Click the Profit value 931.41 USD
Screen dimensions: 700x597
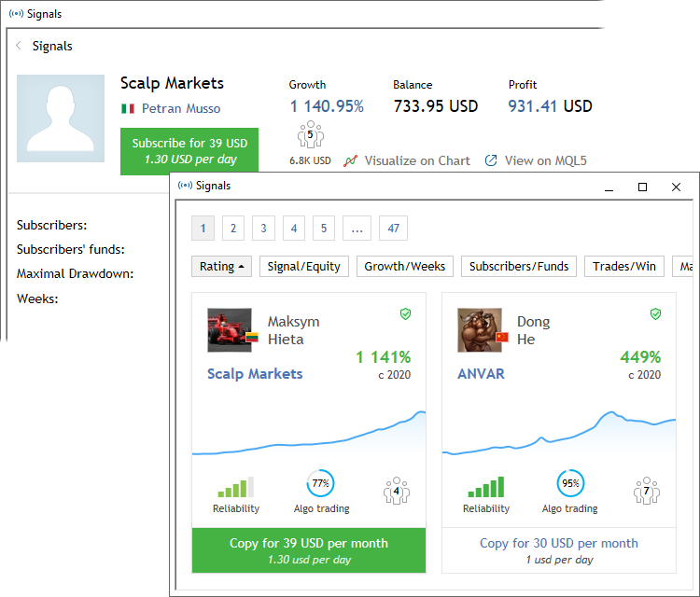(550, 106)
